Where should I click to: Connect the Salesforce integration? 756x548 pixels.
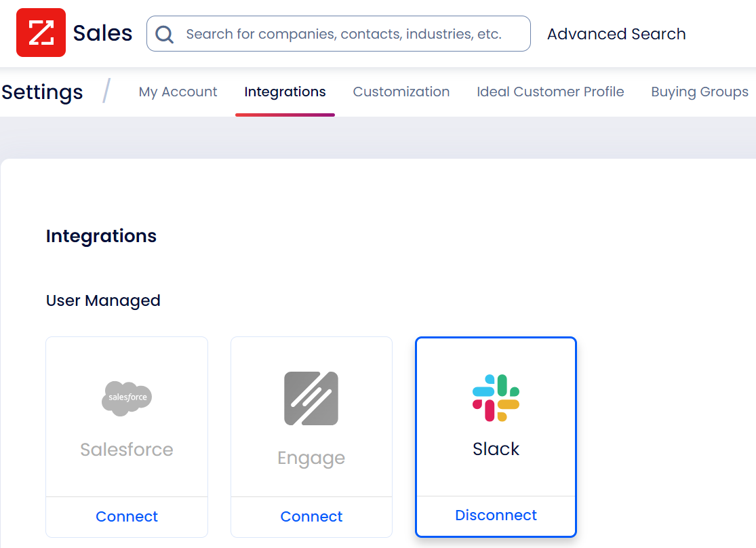click(x=127, y=516)
